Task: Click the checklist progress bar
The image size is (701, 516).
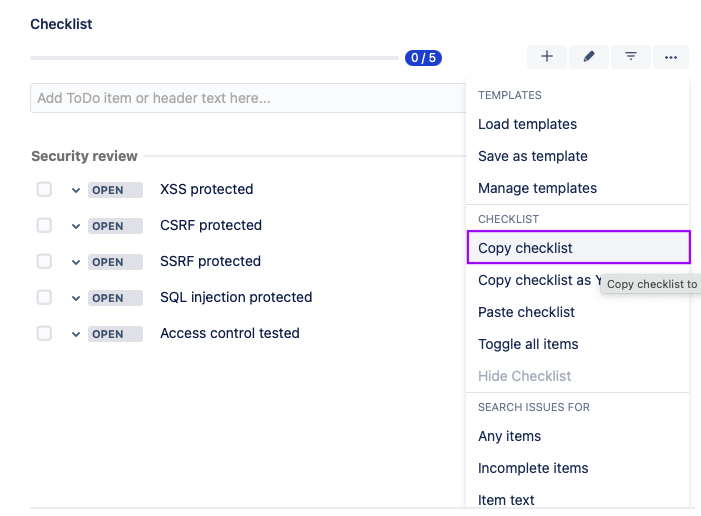Action: (215, 58)
